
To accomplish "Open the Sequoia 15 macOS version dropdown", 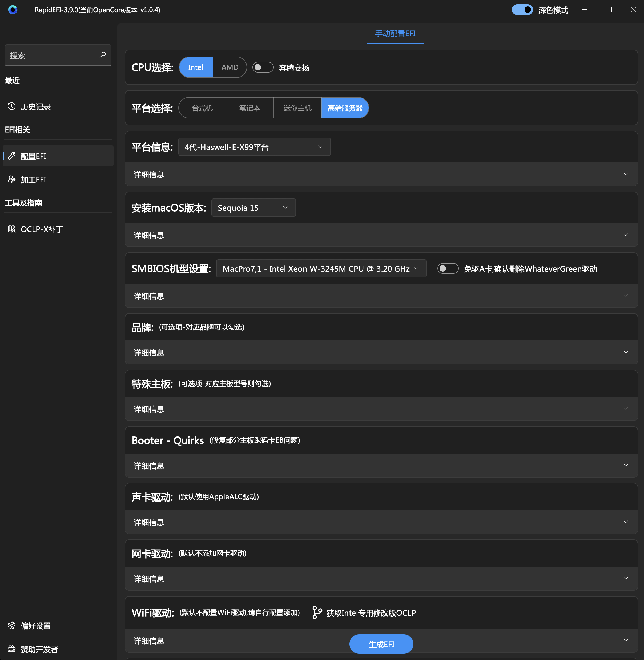I will [253, 208].
